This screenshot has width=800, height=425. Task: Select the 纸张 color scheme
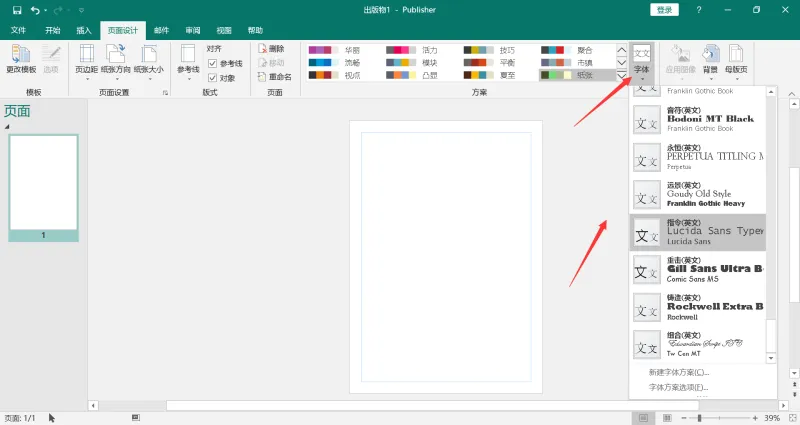point(578,75)
